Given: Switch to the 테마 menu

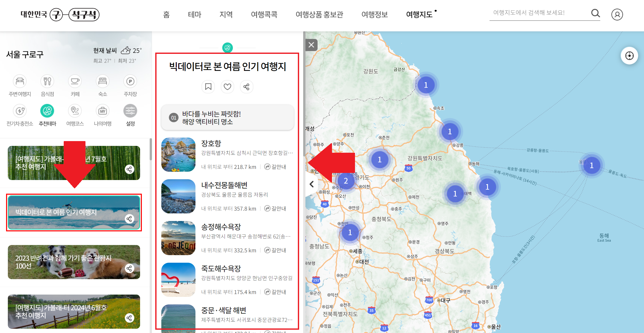Looking at the screenshot, I should (x=195, y=14).
